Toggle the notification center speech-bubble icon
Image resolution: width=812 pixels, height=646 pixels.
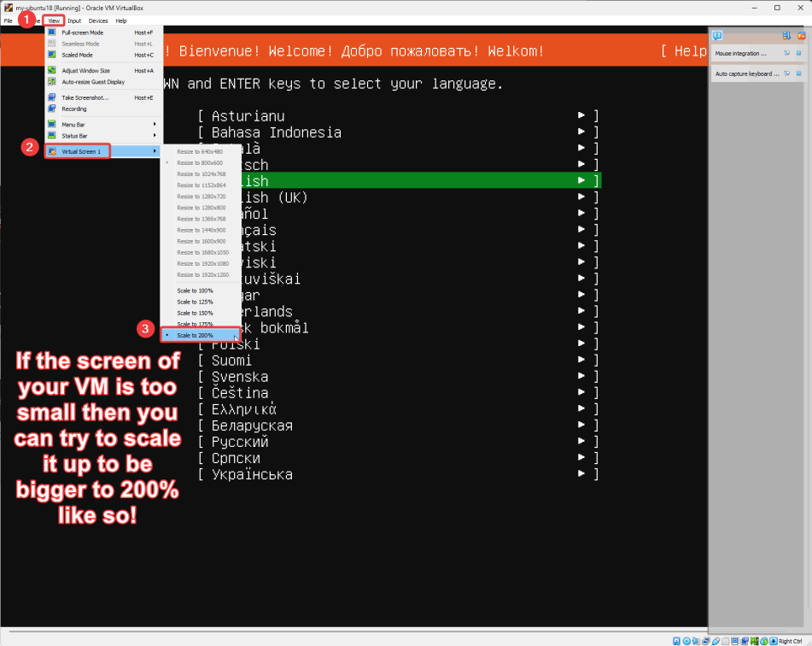717,36
